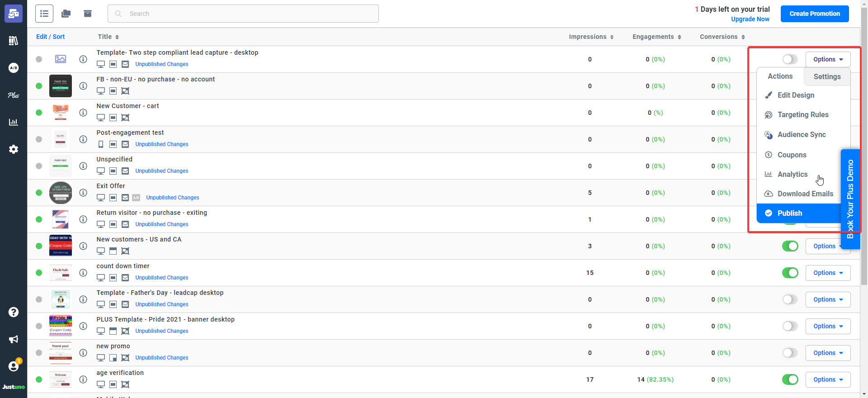Open analytics chart icon in sidebar
The height and width of the screenshot is (398, 868).
(x=14, y=122)
